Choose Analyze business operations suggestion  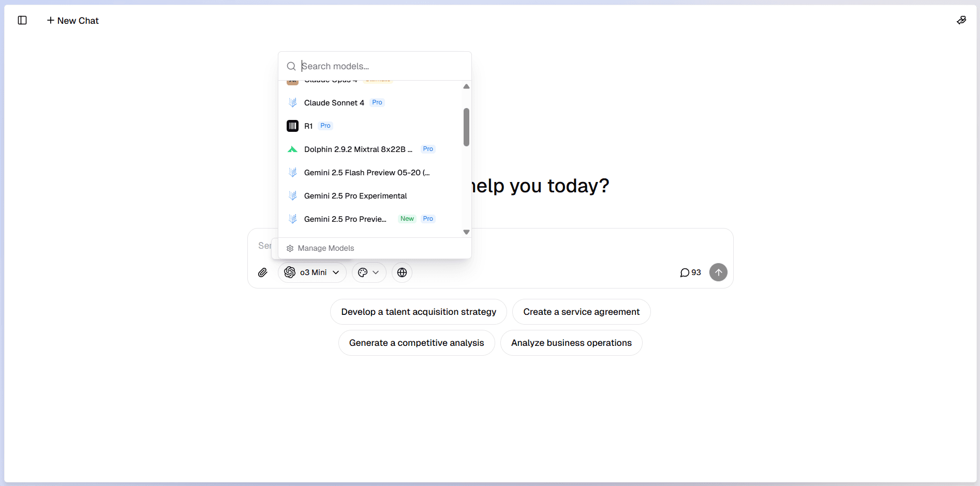click(571, 343)
